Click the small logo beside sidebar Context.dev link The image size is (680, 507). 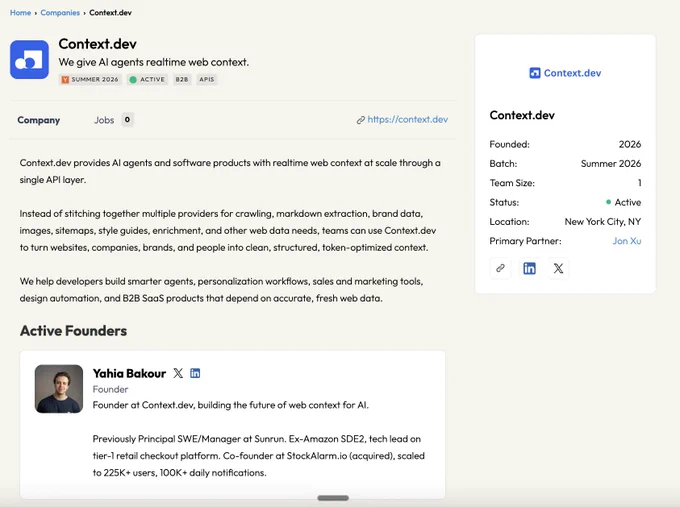tap(534, 73)
